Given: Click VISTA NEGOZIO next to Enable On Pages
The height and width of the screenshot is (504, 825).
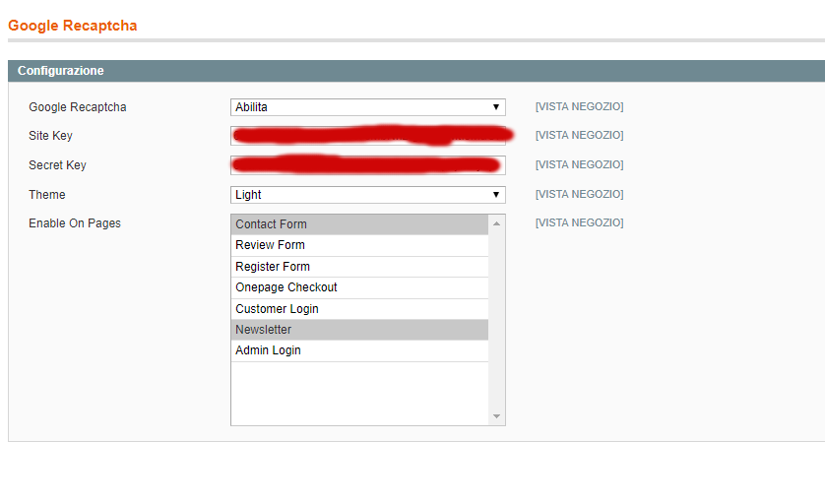Looking at the screenshot, I should [x=579, y=223].
